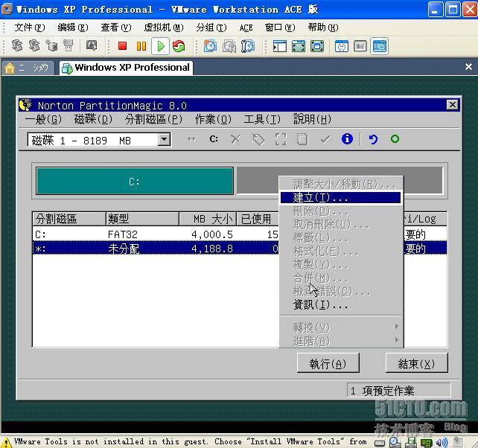Image resolution: width=478 pixels, height=448 pixels.
Task: Open the 說明(H) menu
Action: coord(312,119)
